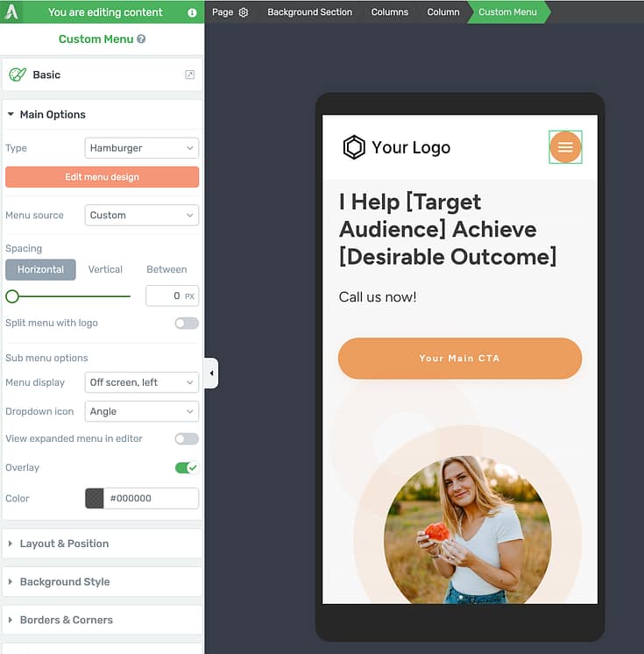Open Page settings gear icon
Screen dimensions: 644x654
click(x=244, y=12)
